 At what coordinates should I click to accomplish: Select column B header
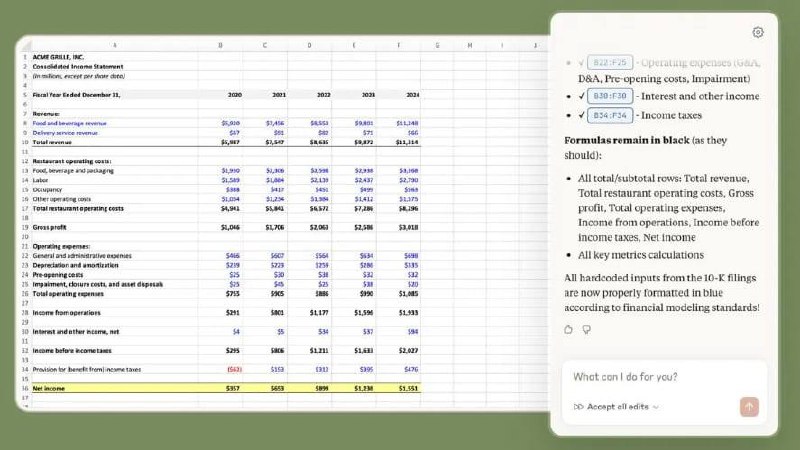point(221,45)
